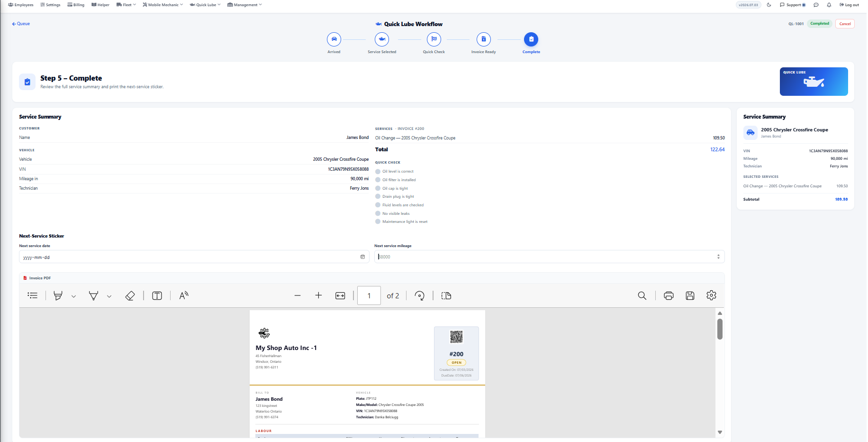Click the next service date field
This screenshot has width=868, height=442.
click(194, 257)
